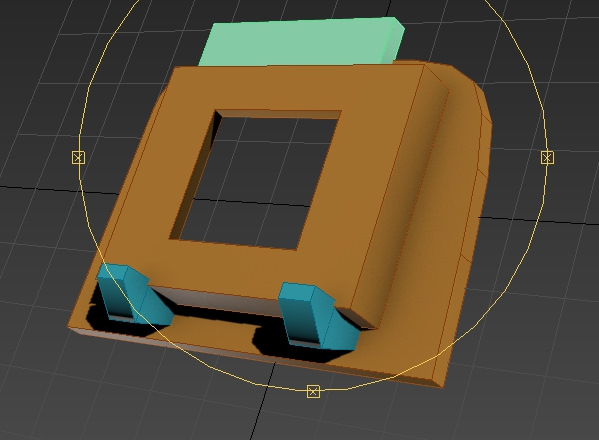Viewport: 599px width, 440px height.
Task: Click the yellow gizmo circle's upper-right arc
Action: [x=524, y=62]
